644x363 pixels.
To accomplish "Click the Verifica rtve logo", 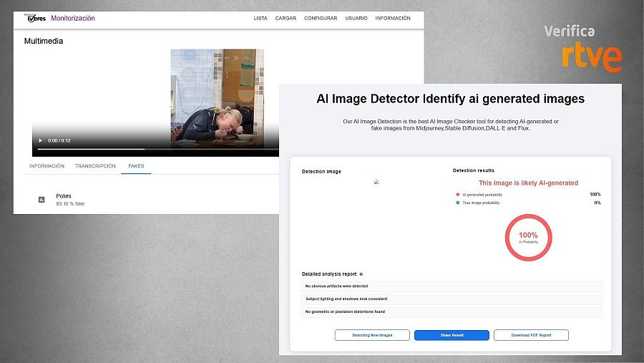I will [583, 48].
